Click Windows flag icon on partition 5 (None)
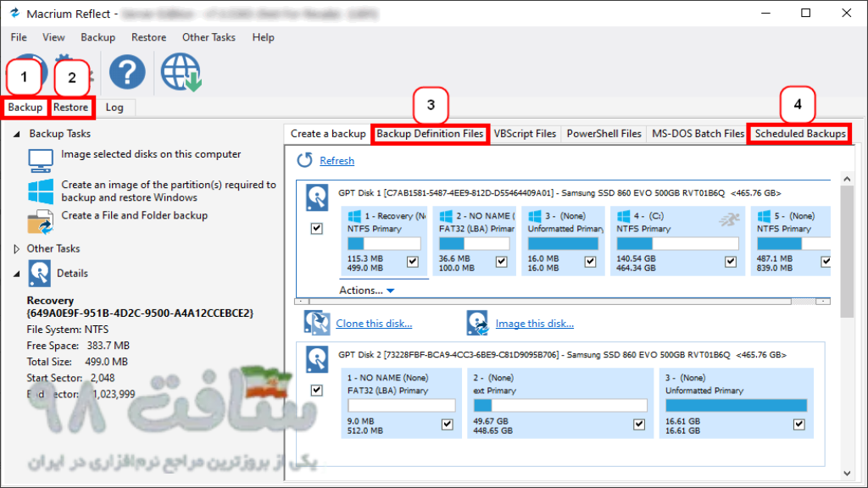This screenshot has height=488, width=868. [x=764, y=216]
